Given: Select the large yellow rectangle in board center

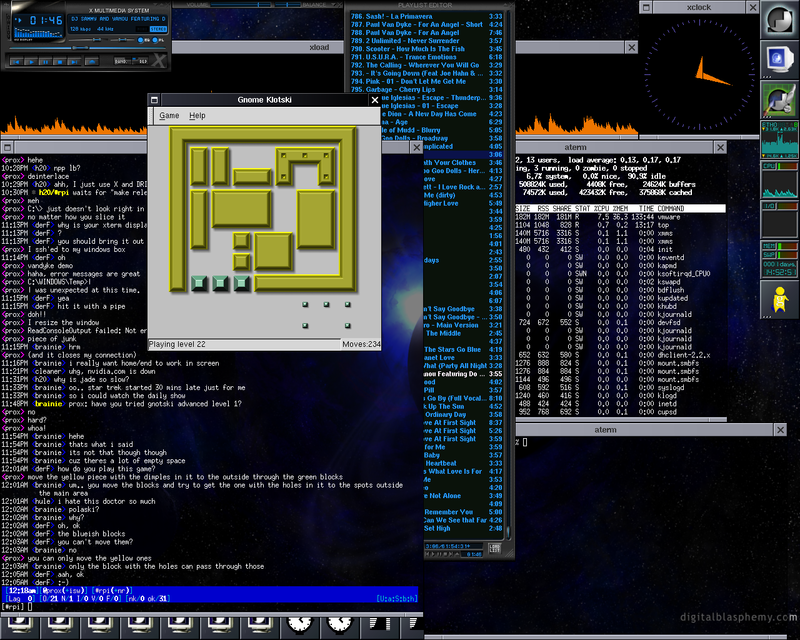Looking at the screenshot, I should click(x=241, y=209).
